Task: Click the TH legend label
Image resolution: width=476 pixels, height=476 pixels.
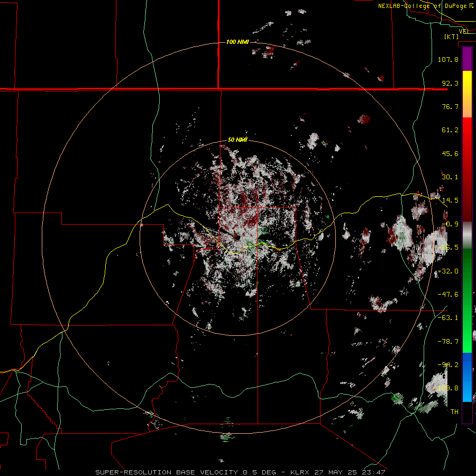Action: (x=454, y=412)
